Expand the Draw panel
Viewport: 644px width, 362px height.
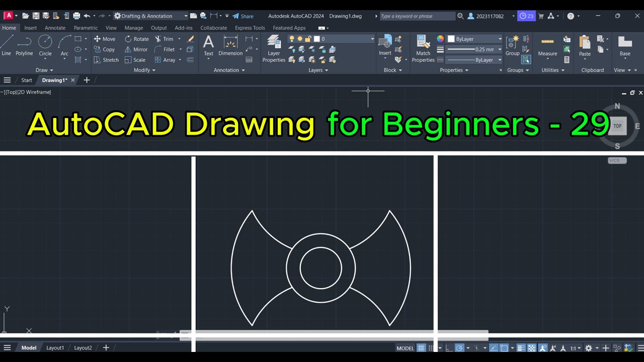(x=44, y=70)
